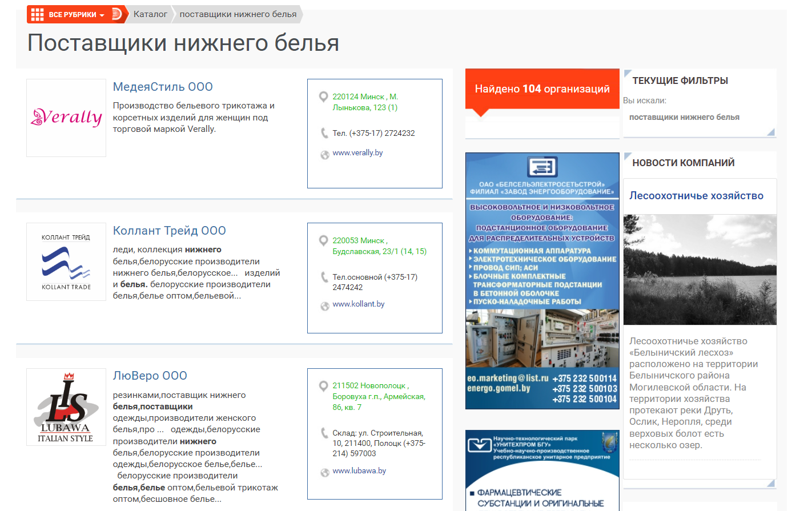Viewport: 812px width, 511px height.
Task: Click the orange D logo icon
Action: pyautogui.click(x=116, y=14)
